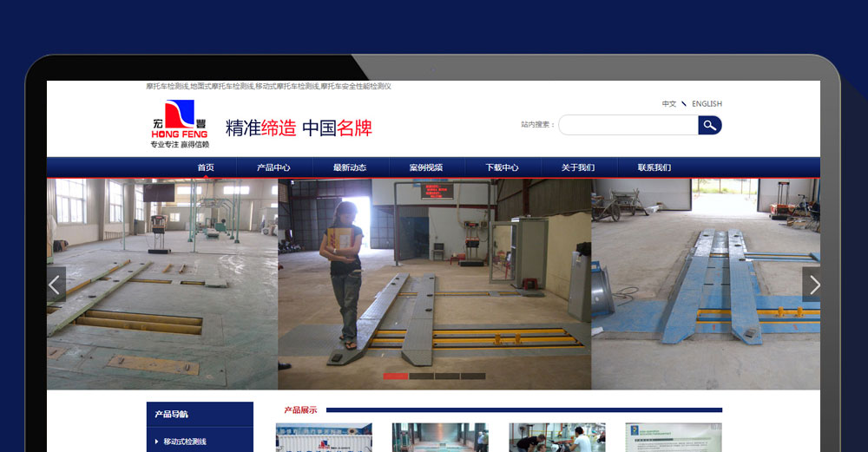Select the third slide indicator
This screenshot has height=452, width=868.
(x=447, y=377)
